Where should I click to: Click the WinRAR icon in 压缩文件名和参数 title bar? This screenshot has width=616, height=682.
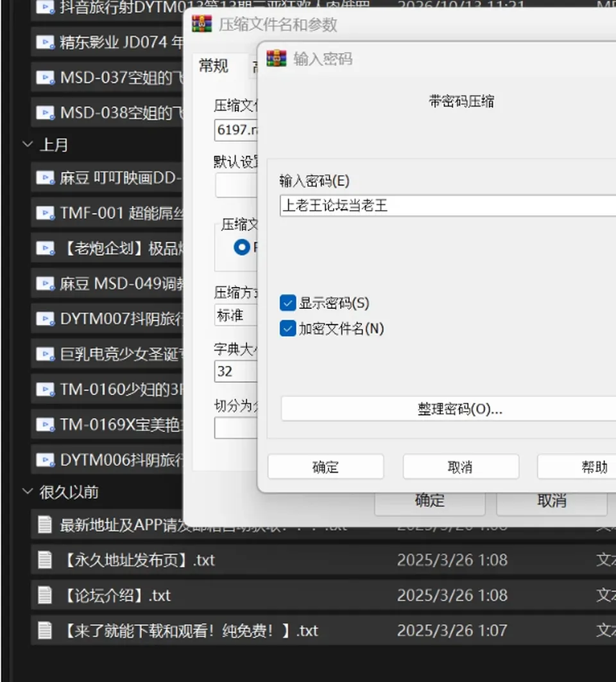[202, 24]
